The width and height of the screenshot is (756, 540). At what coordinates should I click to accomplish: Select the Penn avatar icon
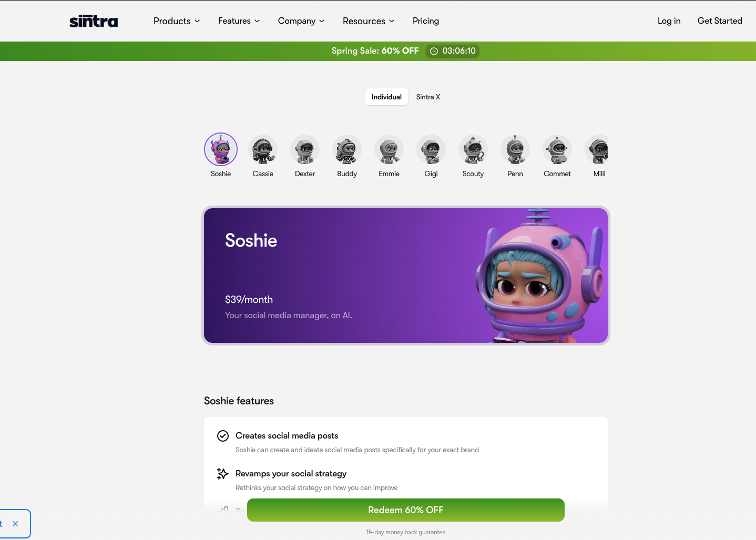pos(515,149)
